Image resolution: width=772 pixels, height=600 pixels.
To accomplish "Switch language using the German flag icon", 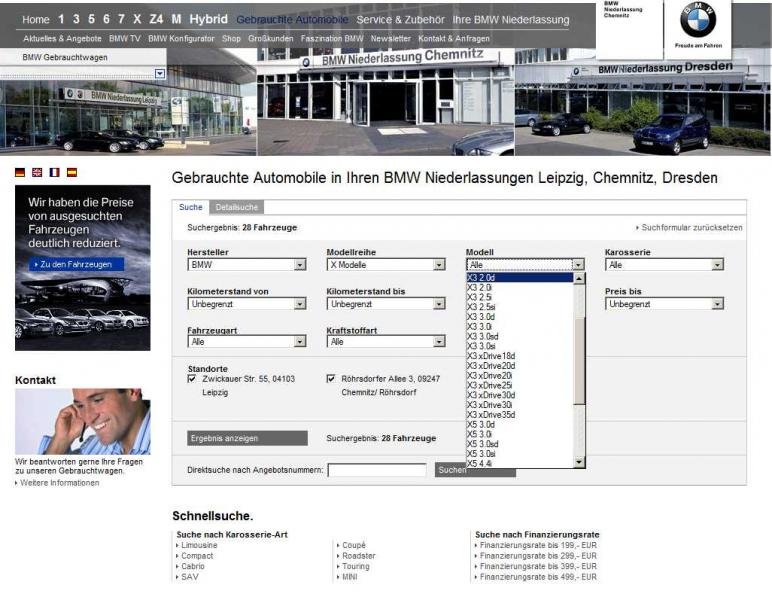I will tap(21, 172).
